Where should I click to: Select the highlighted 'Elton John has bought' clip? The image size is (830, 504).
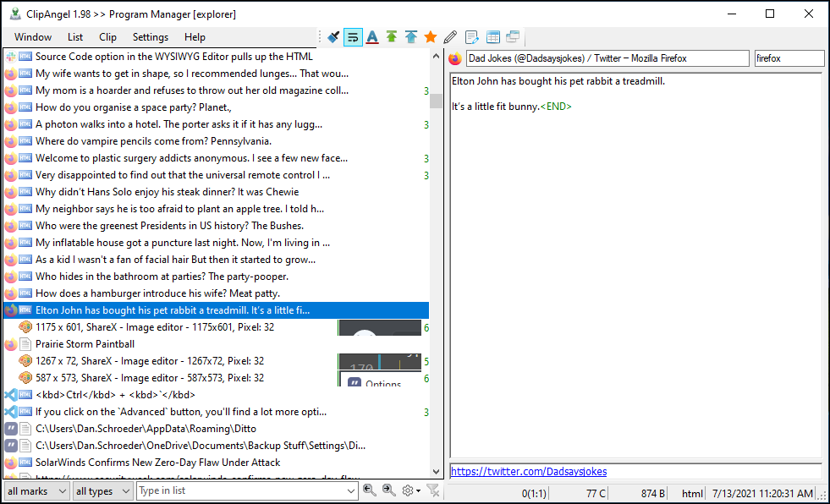click(216, 310)
